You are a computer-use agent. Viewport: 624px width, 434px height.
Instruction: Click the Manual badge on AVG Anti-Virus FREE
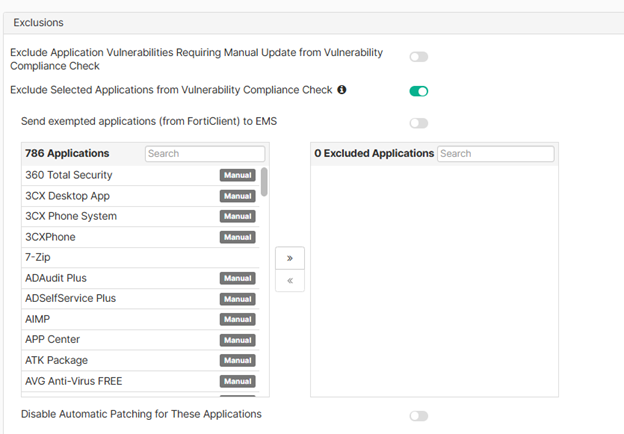(x=238, y=381)
